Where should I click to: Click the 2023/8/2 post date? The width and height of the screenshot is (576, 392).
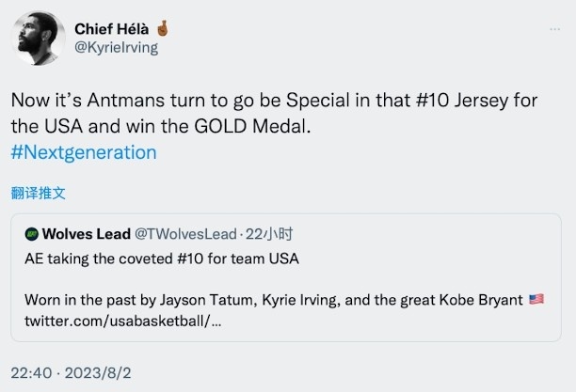(98, 372)
